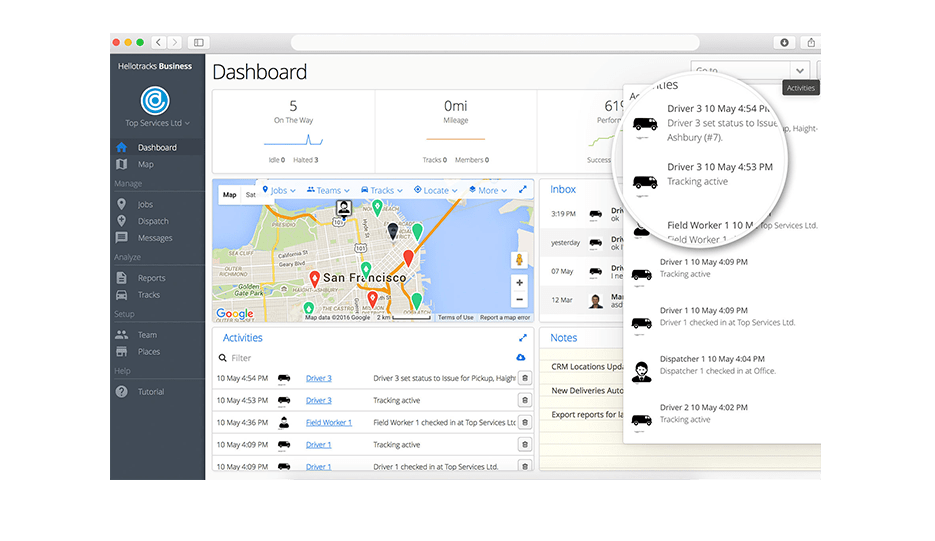Screen dimensions: 935x541
Task: Delete the 4:54 PM Driver 3 activity
Action: [525, 378]
